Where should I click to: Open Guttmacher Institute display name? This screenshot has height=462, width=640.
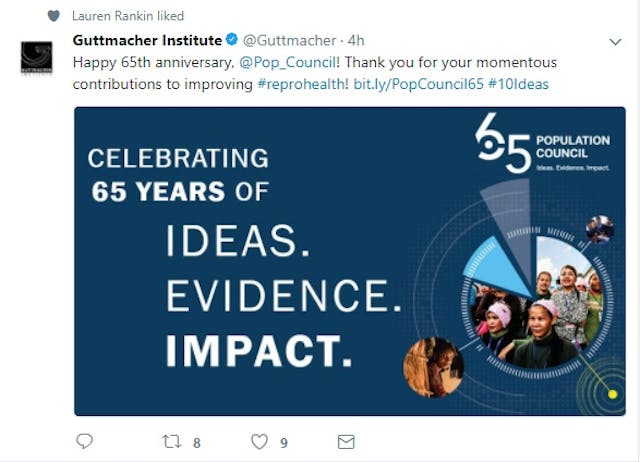point(147,40)
